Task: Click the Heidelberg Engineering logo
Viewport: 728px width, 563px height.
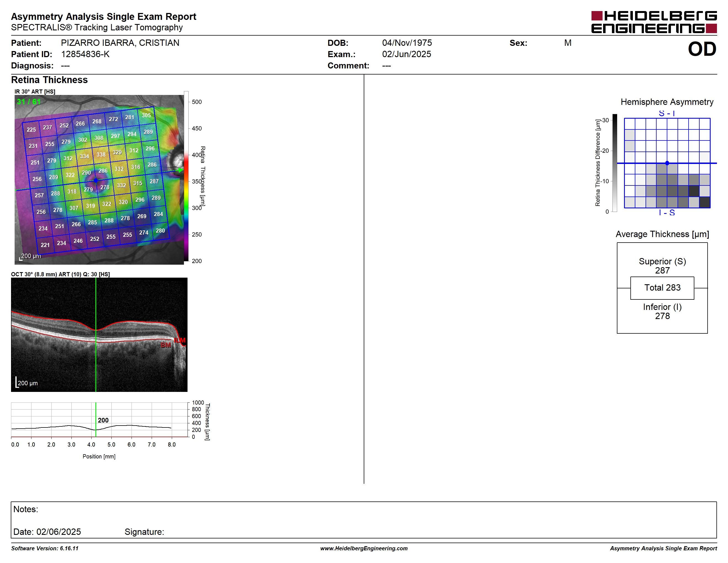Action: (x=654, y=22)
